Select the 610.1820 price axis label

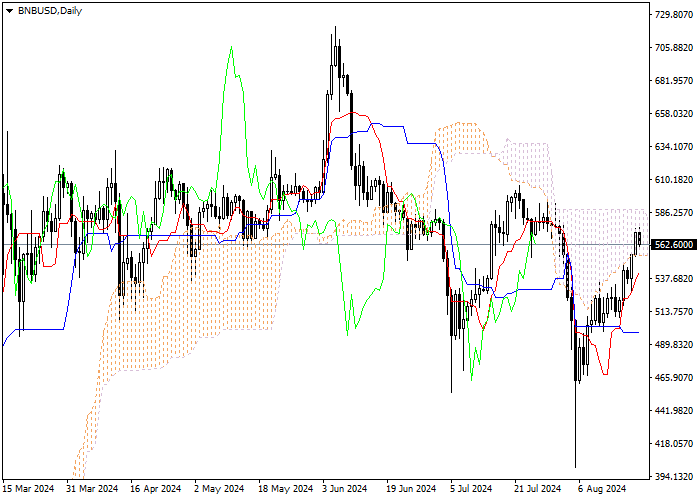(x=674, y=180)
